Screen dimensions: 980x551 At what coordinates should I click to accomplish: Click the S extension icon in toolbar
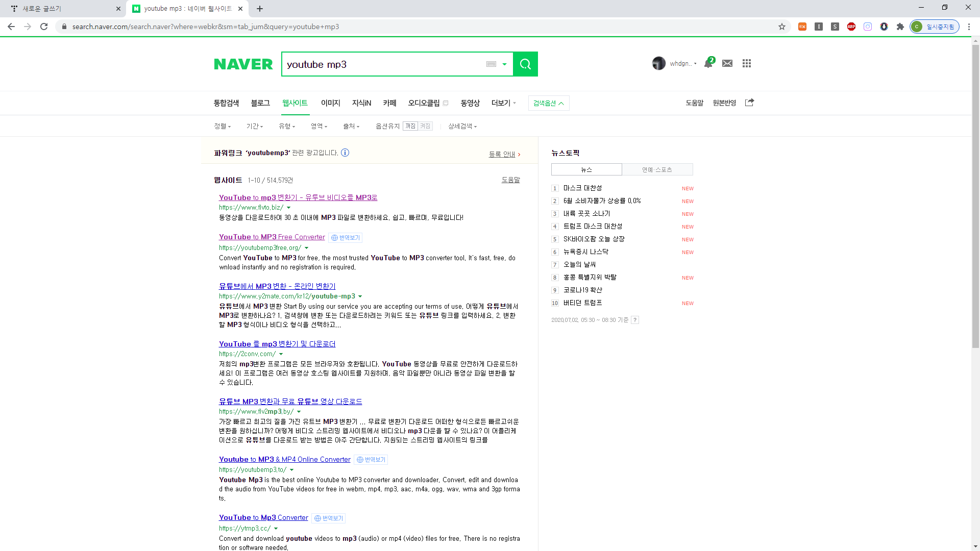835,27
